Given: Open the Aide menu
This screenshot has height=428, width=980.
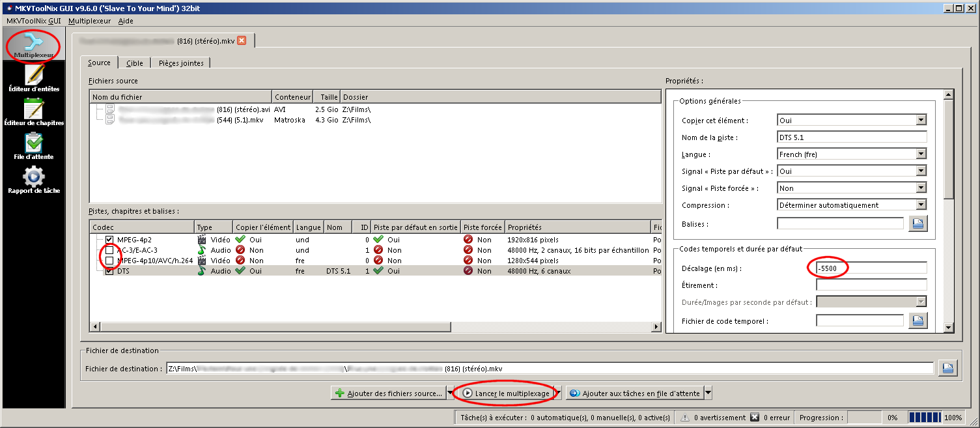Looking at the screenshot, I should click(x=126, y=21).
